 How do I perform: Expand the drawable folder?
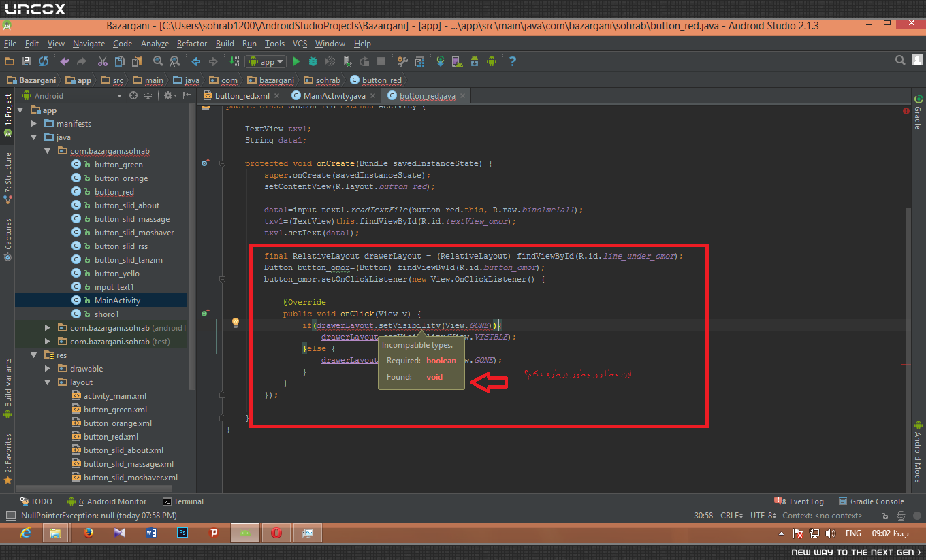pos(48,369)
